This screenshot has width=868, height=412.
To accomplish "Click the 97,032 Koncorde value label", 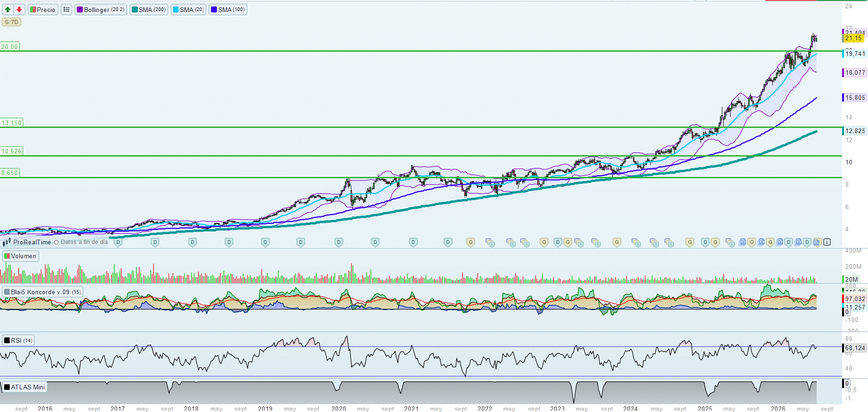I will [x=855, y=299].
